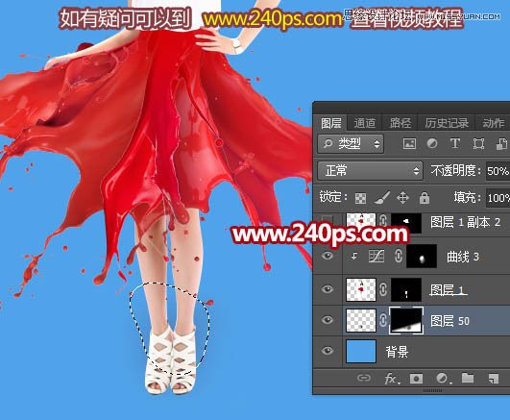Hide the 背景 layer
Image resolution: width=510 pixels, height=420 pixels.
328,351
